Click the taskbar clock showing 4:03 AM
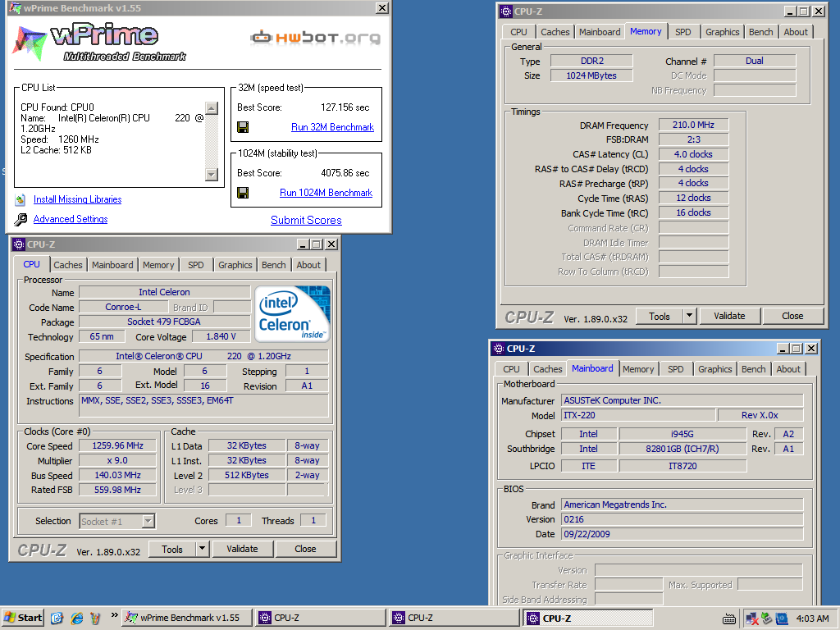The image size is (840, 630). point(812,619)
